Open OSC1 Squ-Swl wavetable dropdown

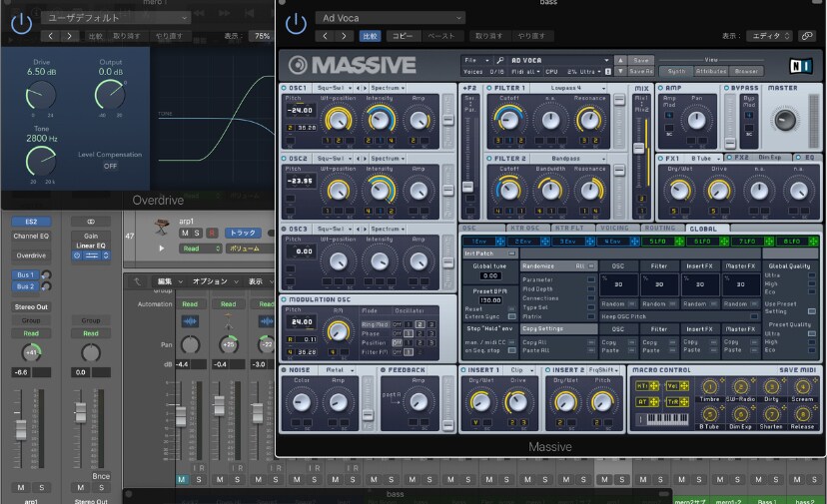[x=334, y=88]
